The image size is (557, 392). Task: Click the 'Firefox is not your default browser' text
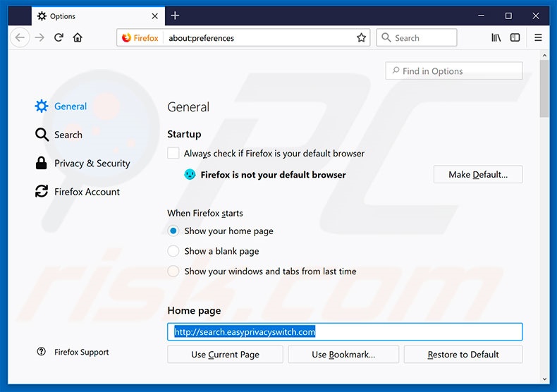[273, 175]
